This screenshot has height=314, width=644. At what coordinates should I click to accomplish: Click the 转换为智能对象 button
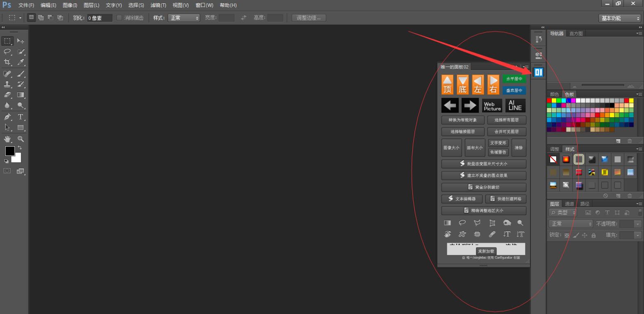(463, 120)
